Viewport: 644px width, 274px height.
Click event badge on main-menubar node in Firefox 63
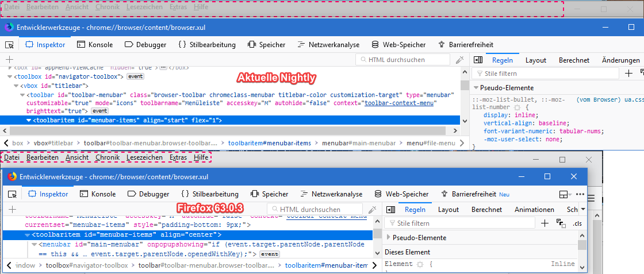click(270, 254)
